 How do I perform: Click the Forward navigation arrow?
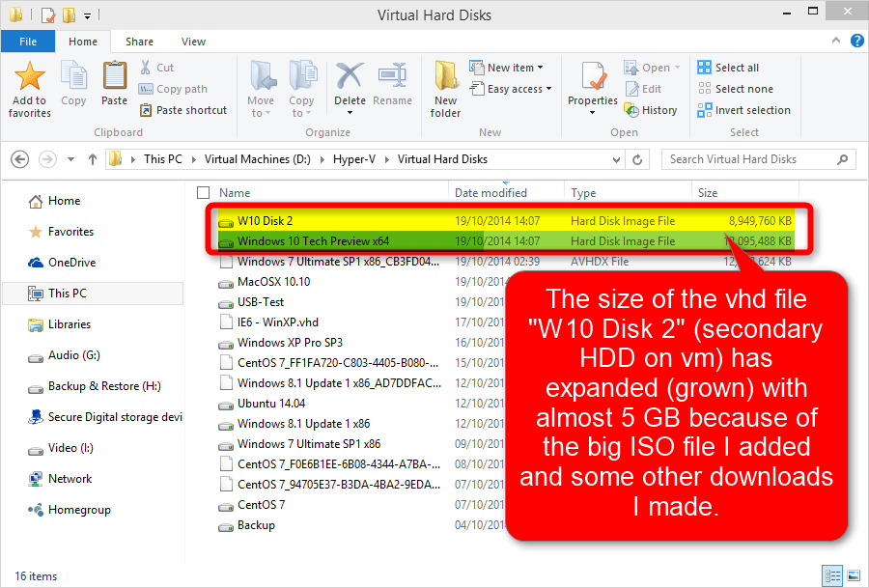click(47, 159)
